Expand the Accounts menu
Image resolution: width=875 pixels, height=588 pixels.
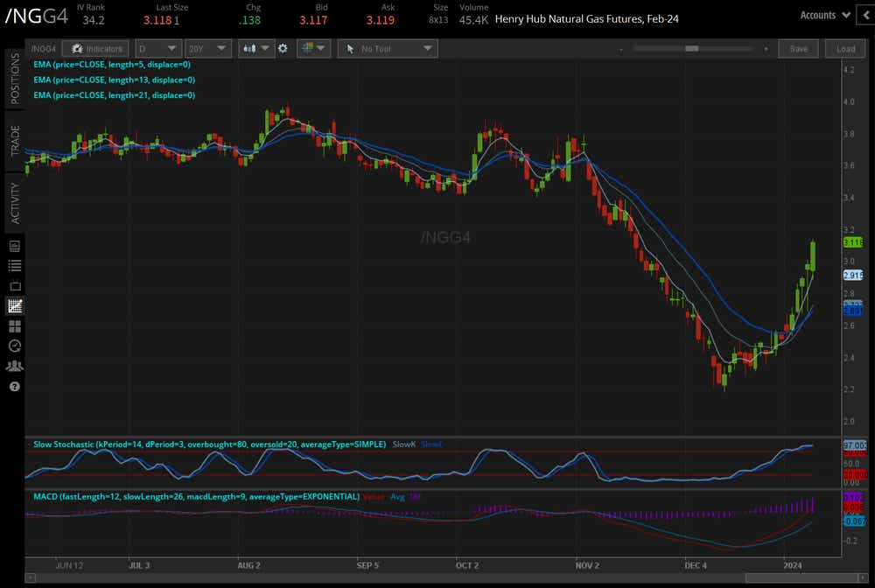[825, 15]
